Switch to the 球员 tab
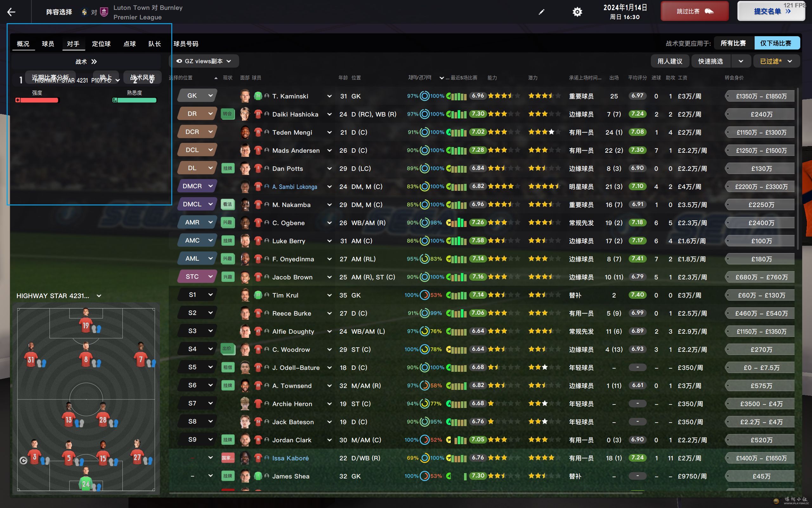This screenshot has width=812, height=508. tap(48, 44)
